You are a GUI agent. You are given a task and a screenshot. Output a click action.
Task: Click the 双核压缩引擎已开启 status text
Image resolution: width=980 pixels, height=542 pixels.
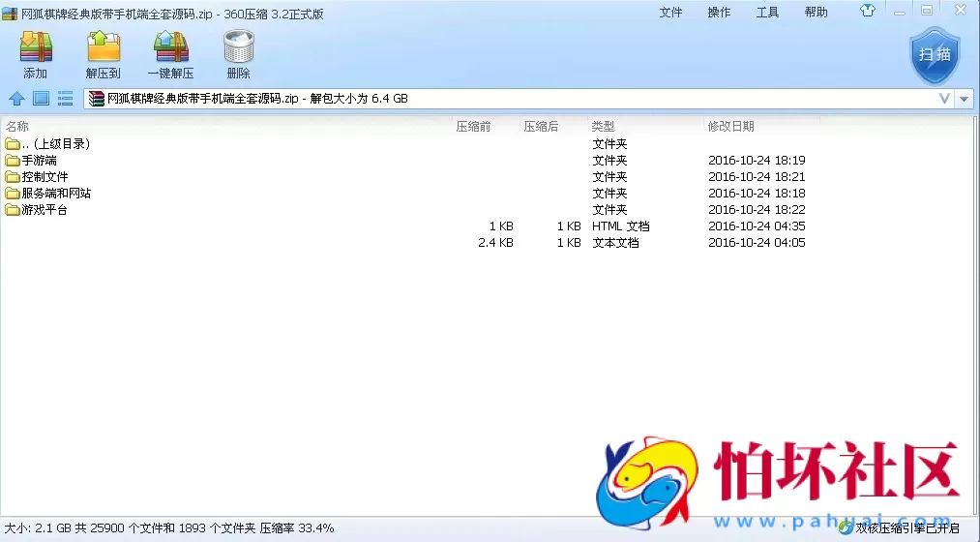pyautogui.click(x=907, y=528)
